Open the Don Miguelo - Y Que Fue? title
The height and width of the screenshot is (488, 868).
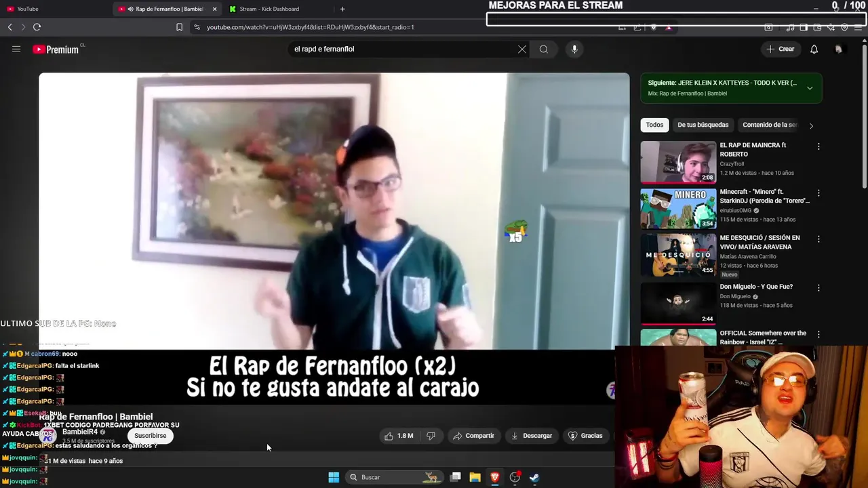point(756,287)
